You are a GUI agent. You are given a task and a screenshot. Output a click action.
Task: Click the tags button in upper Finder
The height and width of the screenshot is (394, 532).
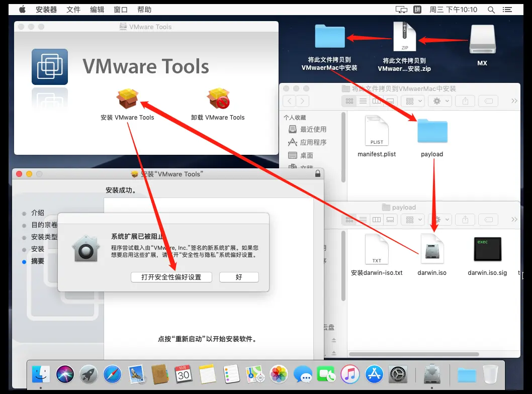pyautogui.click(x=489, y=101)
